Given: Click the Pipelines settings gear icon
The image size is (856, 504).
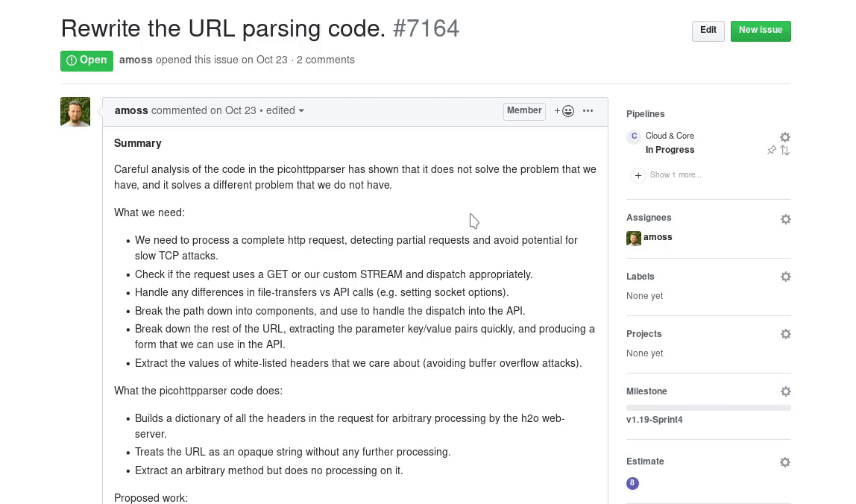Looking at the screenshot, I should (785, 136).
